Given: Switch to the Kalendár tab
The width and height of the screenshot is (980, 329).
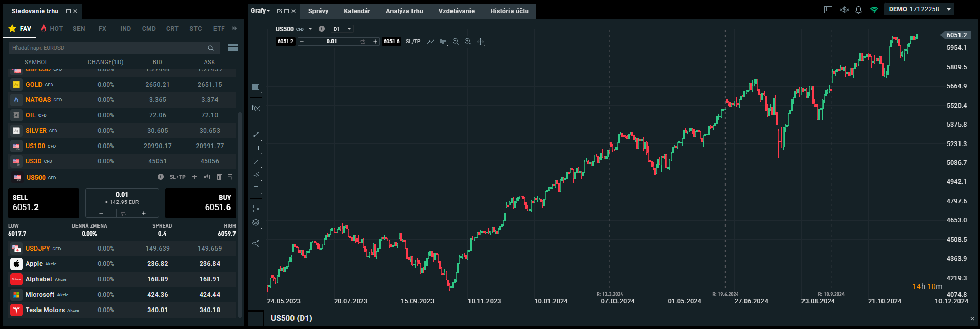Looking at the screenshot, I should 357,11.
